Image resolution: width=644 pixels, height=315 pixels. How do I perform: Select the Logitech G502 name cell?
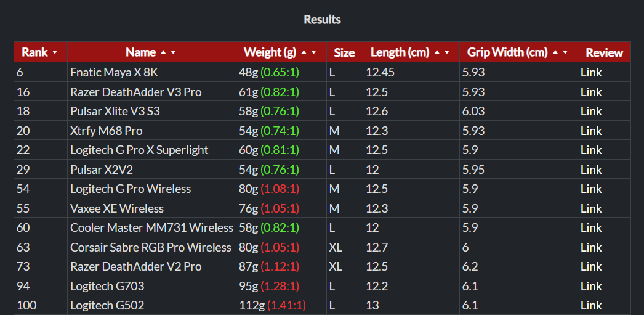coord(151,305)
